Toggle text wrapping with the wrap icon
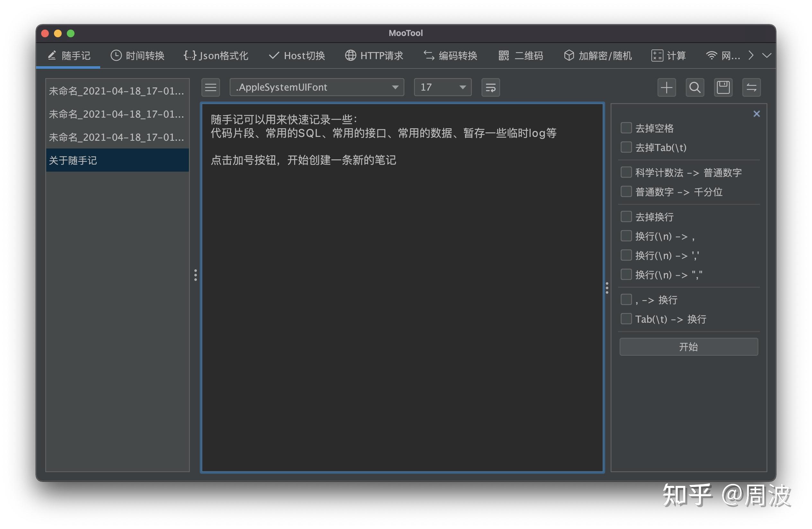Screen dimensions: 812x529 pyautogui.click(x=490, y=88)
